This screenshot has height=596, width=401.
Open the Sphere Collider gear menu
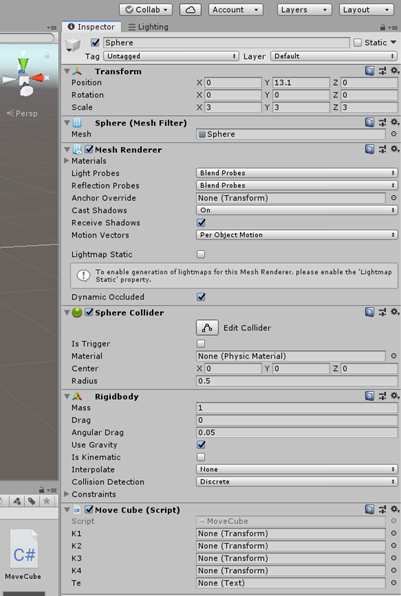click(395, 312)
